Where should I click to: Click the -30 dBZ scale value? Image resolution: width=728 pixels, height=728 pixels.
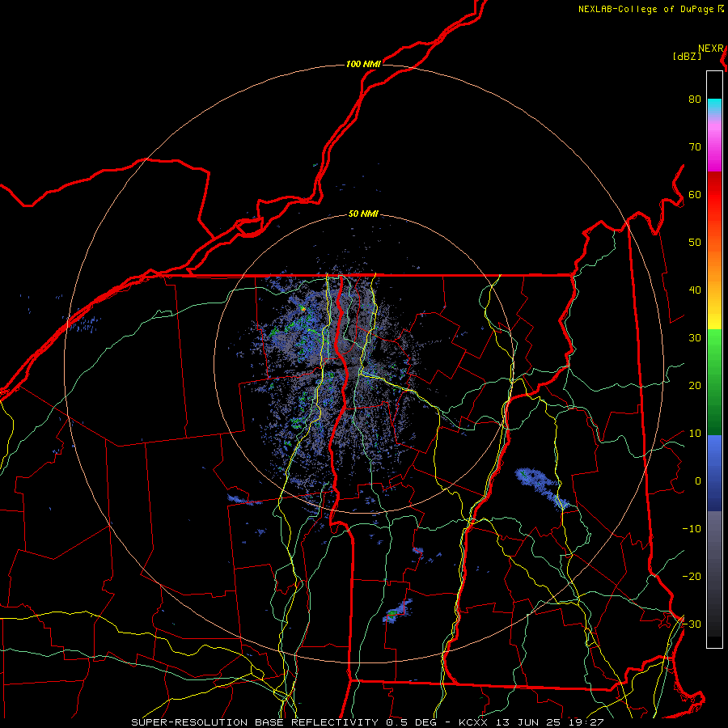tap(692, 624)
